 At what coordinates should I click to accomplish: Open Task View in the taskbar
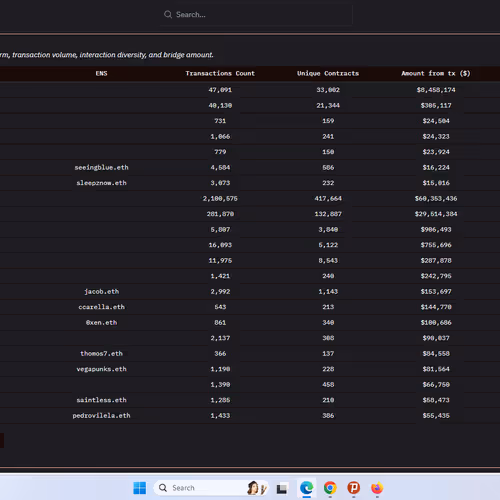pyautogui.click(x=282, y=489)
